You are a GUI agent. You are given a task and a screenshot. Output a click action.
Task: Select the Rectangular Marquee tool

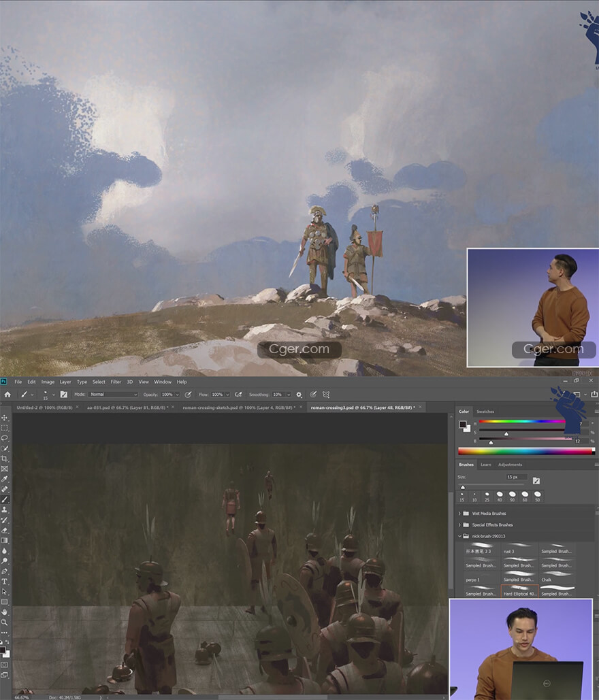(5, 428)
